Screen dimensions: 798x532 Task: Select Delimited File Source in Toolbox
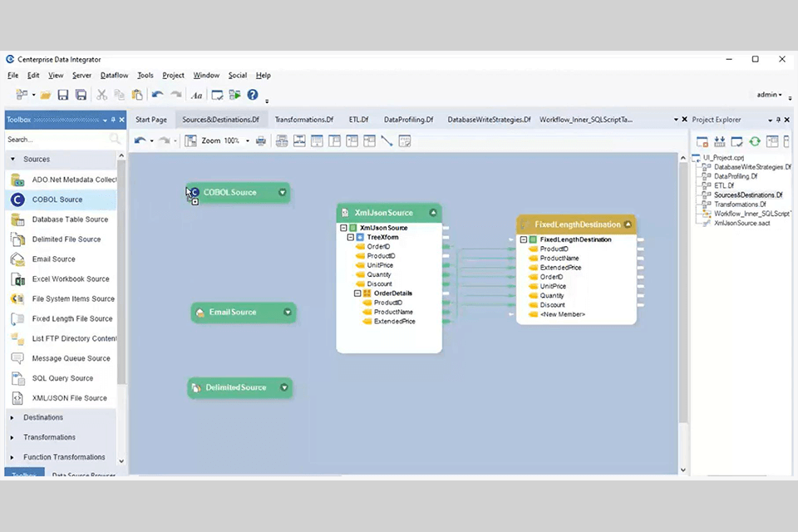pyautogui.click(x=61, y=239)
